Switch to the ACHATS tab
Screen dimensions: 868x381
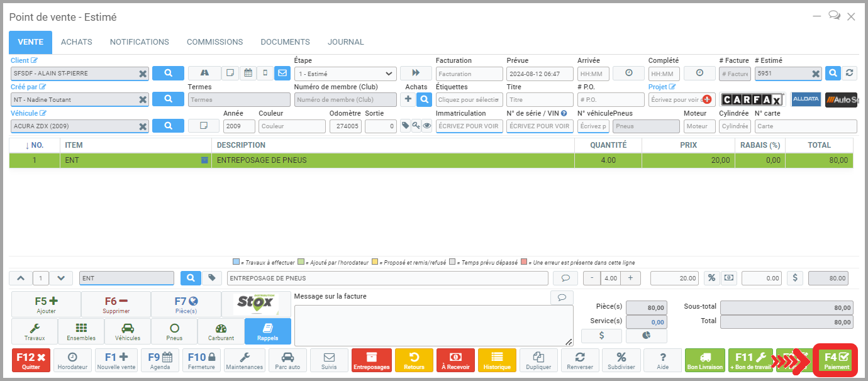(x=76, y=42)
